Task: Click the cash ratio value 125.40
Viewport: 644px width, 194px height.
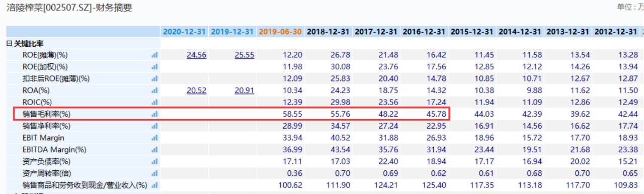Action: pyautogui.click(x=435, y=185)
